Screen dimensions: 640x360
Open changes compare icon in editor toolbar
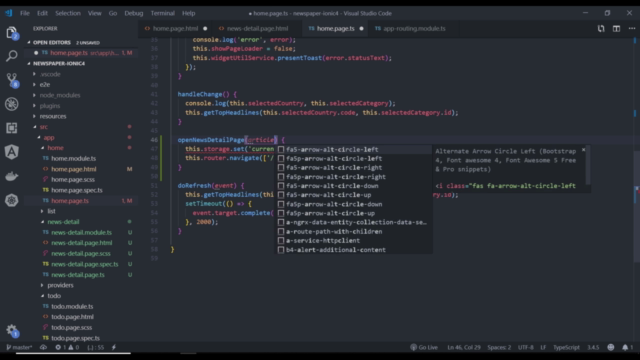coord(601,29)
